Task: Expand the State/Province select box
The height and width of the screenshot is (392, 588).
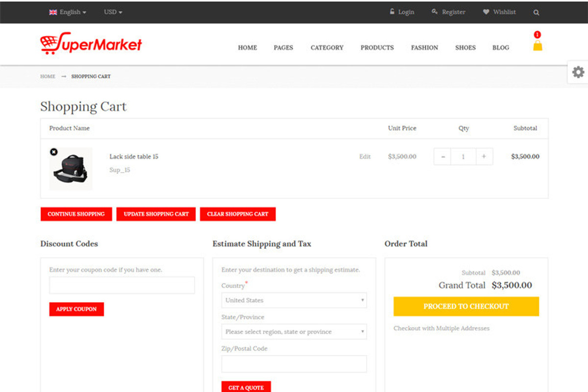Action: point(294,332)
